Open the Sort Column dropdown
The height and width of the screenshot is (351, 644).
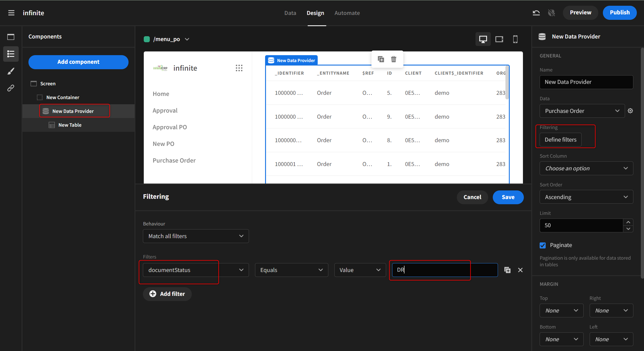click(586, 168)
